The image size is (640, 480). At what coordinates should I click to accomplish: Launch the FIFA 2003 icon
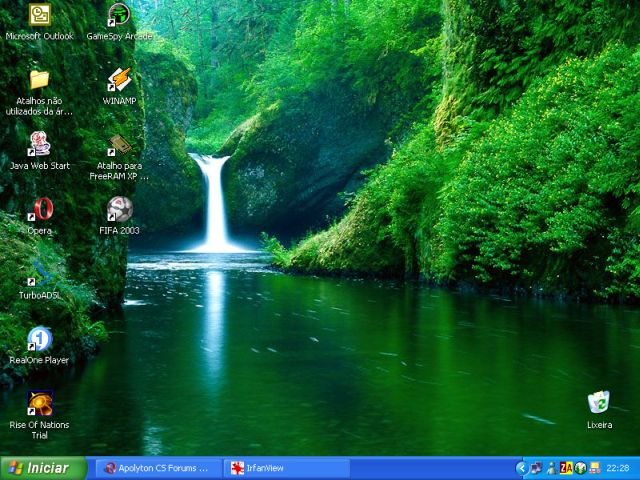click(119, 210)
